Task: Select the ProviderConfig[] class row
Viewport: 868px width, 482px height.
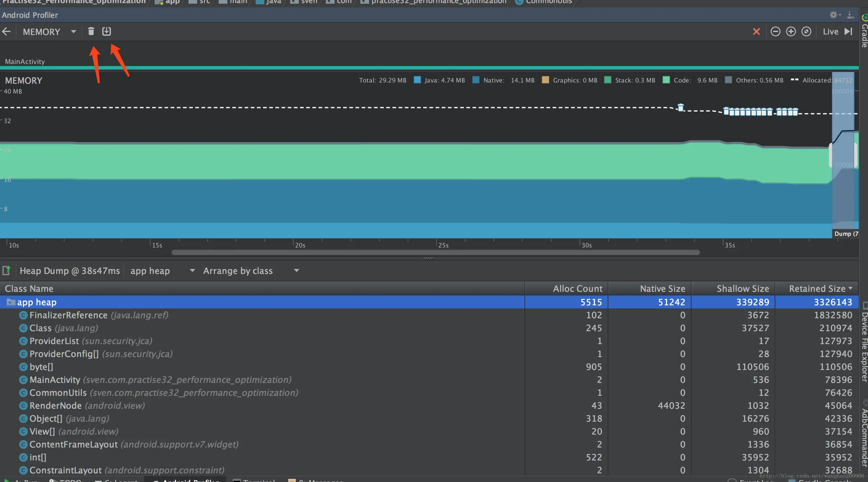Action: point(429,354)
